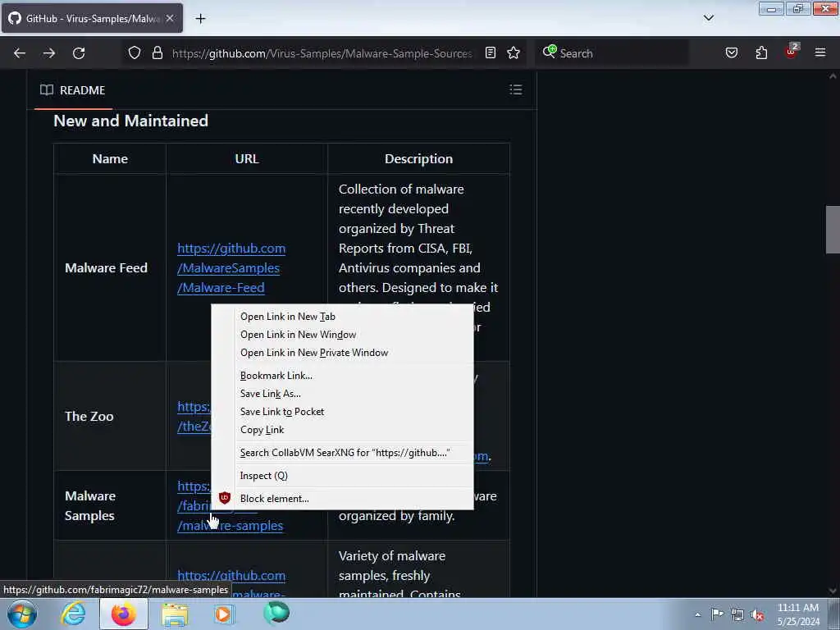Open the Extensions puzzle icon
Image resolution: width=840 pixels, height=630 pixels.
tap(761, 52)
